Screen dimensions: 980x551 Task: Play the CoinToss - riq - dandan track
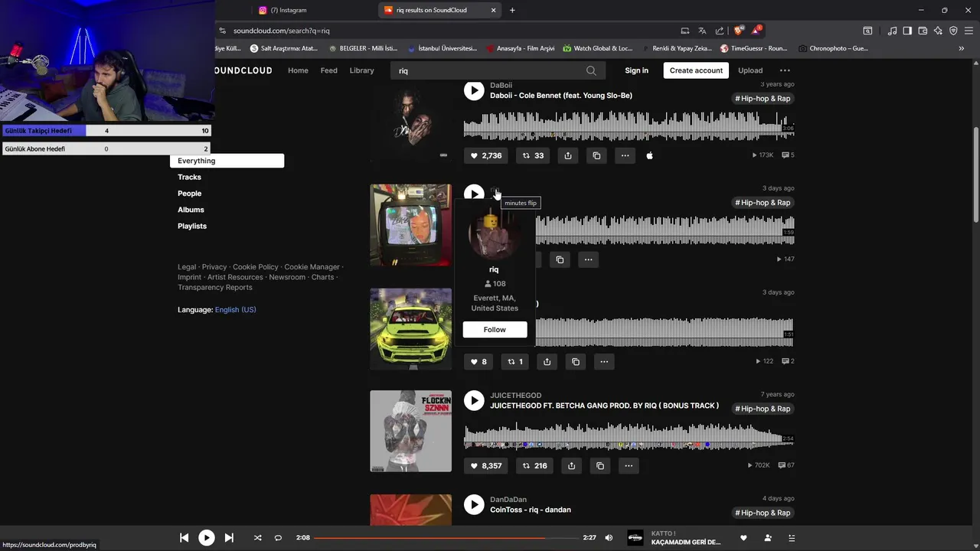pos(474,504)
